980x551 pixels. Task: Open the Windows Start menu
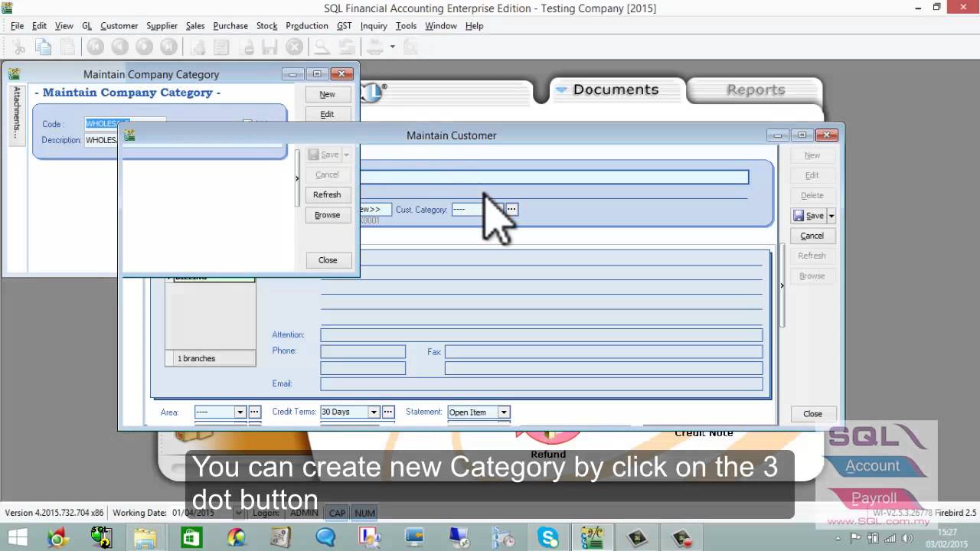[x=17, y=537]
